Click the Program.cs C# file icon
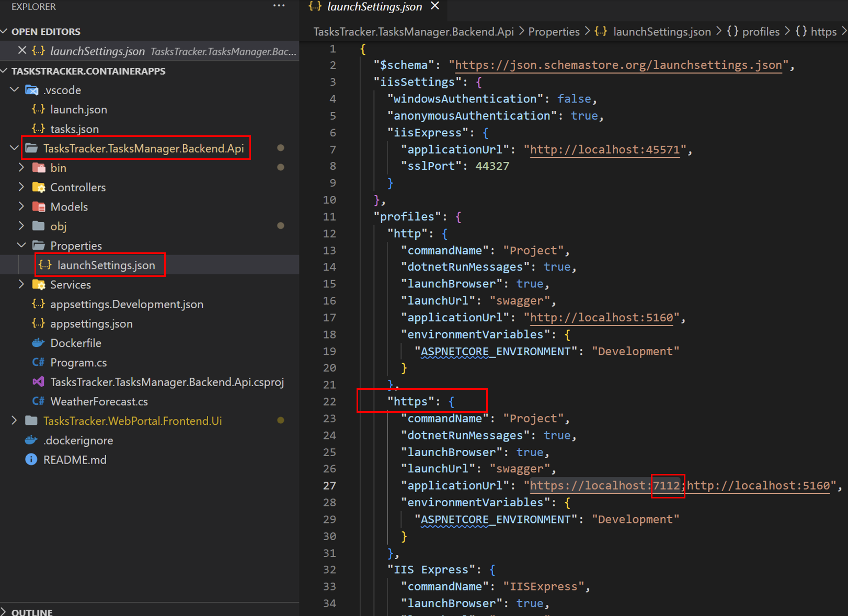This screenshot has height=616, width=848. pyautogui.click(x=38, y=362)
